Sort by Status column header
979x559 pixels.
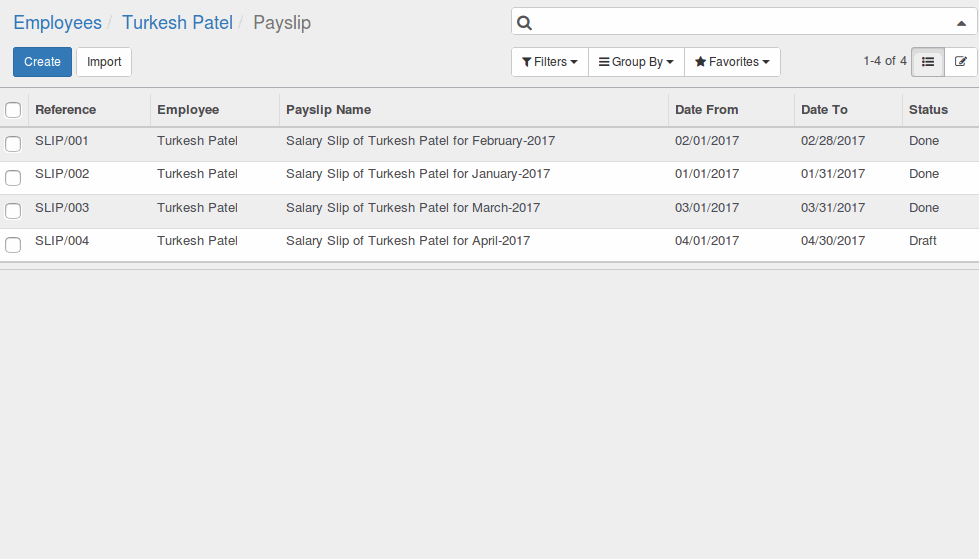point(928,110)
